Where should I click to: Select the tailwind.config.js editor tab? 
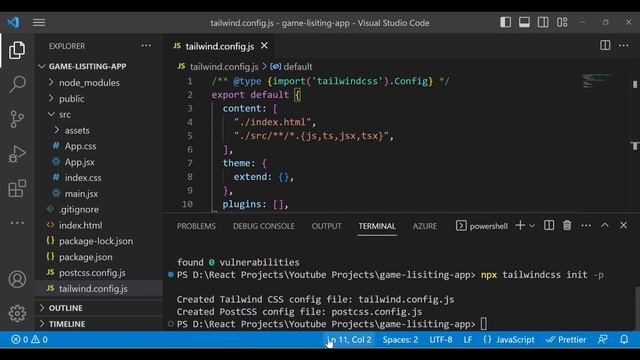[220, 46]
